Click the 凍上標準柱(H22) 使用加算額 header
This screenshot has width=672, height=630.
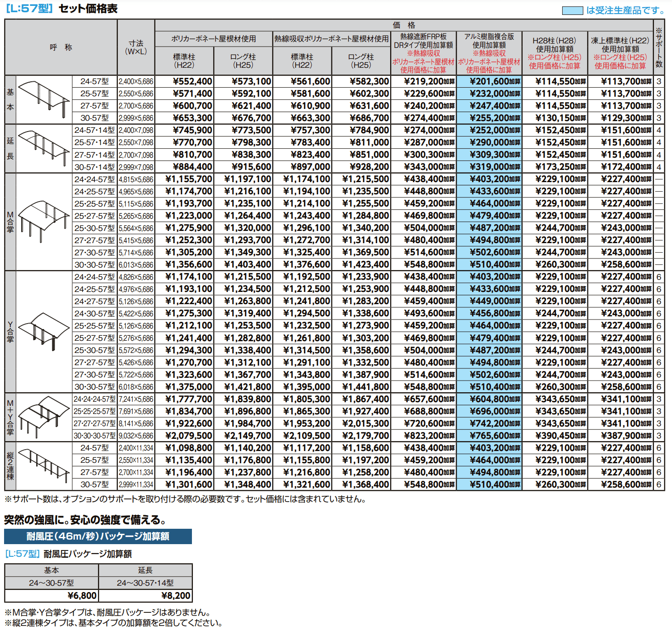[x=620, y=53]
